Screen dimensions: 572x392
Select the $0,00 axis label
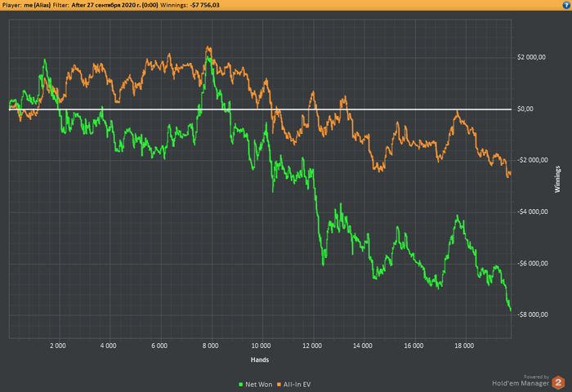click(525, 109)
